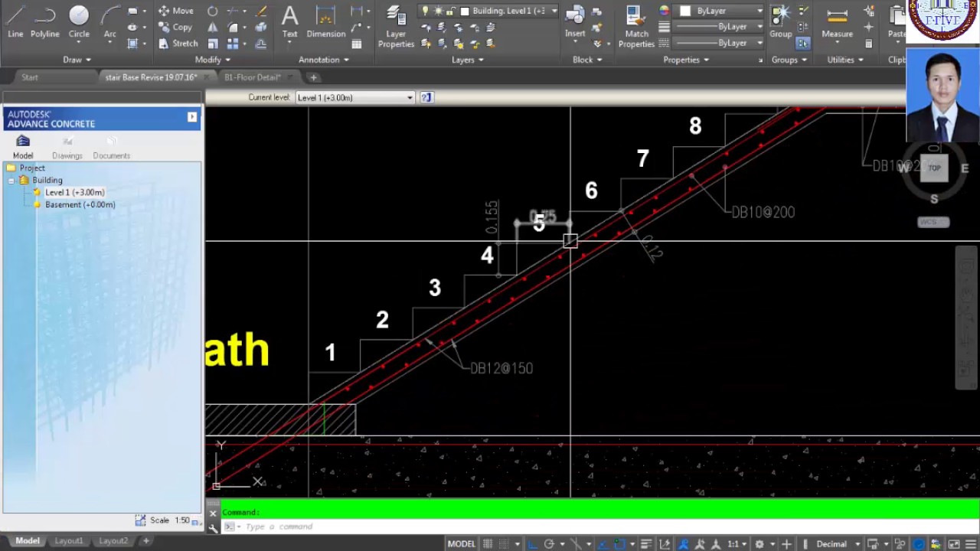Image resolution: width=980 pixels, height=551 pixels.
Task: Select the Polyline tool
Action: coord(45,21)
